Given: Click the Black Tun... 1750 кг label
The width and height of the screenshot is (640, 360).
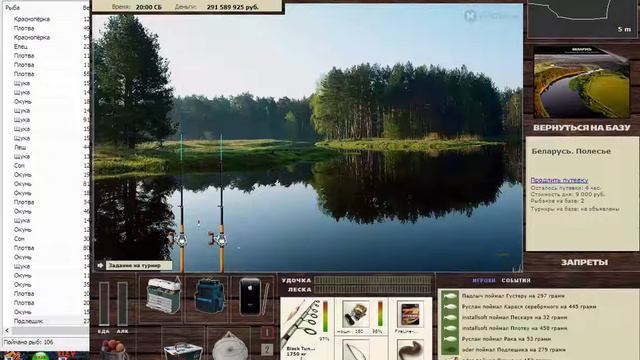Looking at the screenshot, I should (x=300, y=352).
